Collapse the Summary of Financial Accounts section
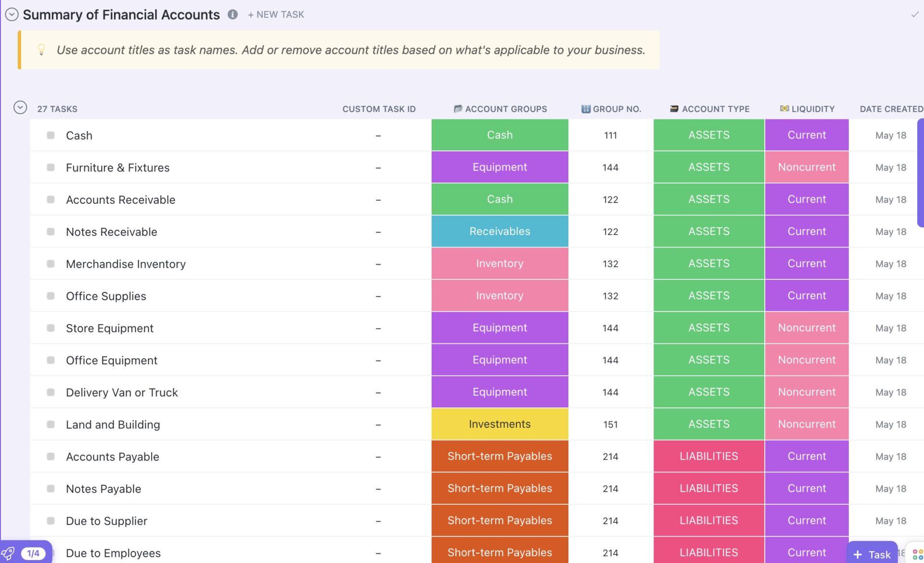 point(13,13)
